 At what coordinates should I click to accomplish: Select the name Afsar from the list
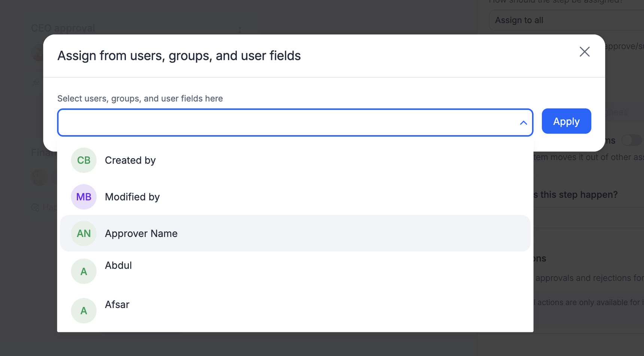pos(117,305)
